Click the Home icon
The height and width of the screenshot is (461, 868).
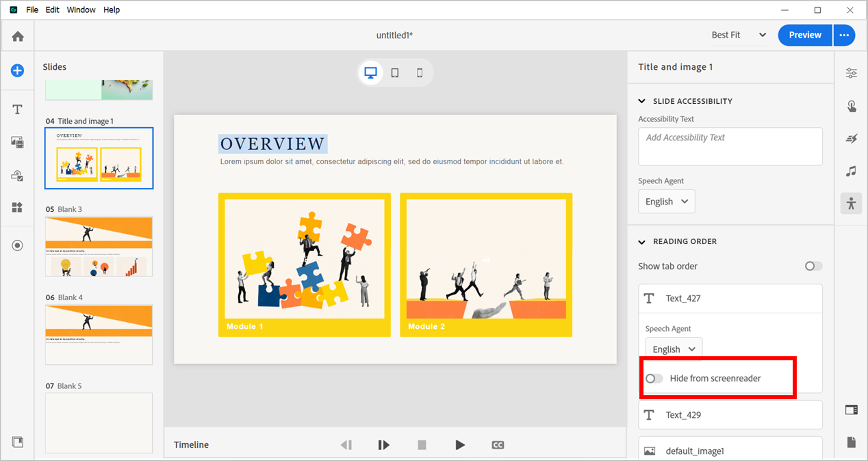[x=18, y=36]
